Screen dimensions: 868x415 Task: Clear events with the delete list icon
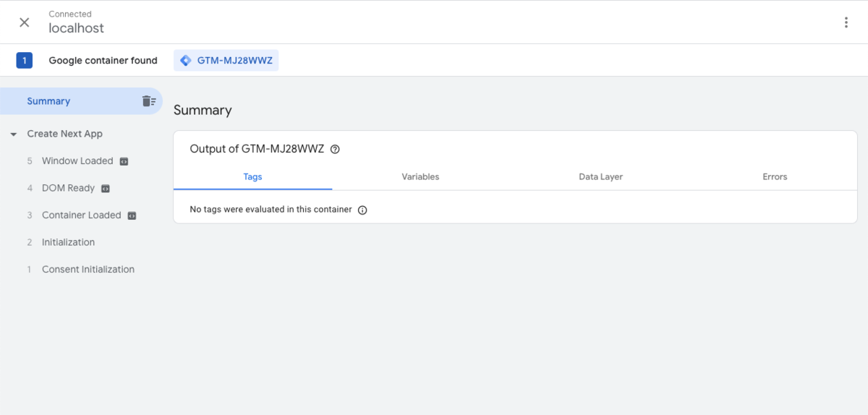tap(149, 101)
